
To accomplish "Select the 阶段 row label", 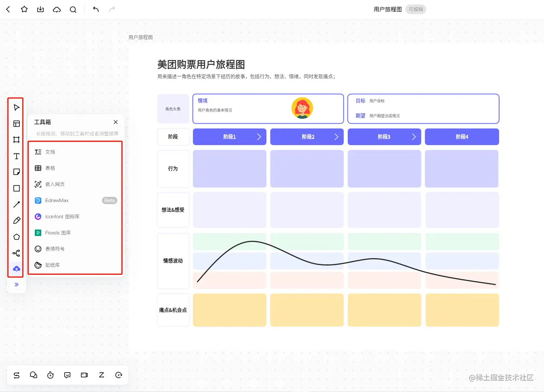I will (x=173, y=137).
